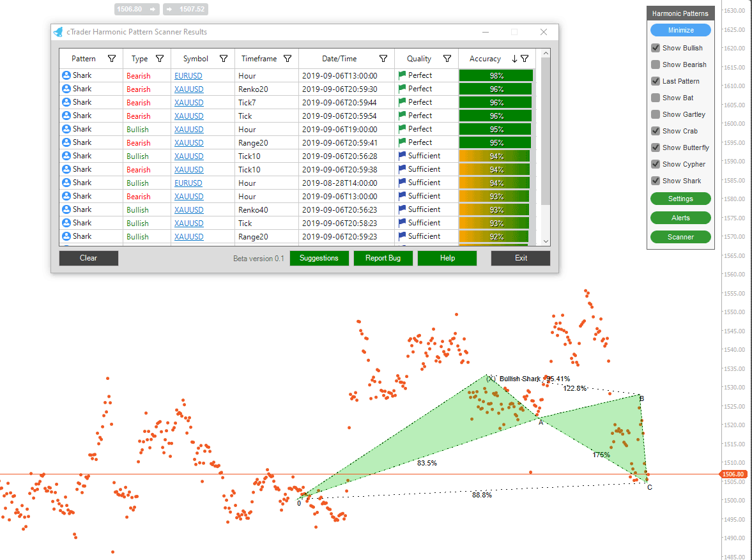The image size is (752, 560).
Task: Uncheck the Show Shark checkbox
Action: (x=655, y=181)
